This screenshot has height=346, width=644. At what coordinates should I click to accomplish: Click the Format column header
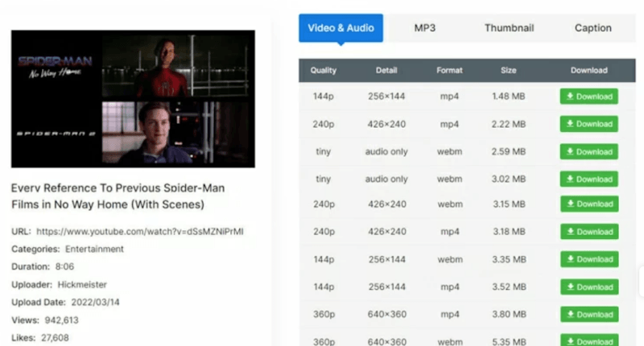449,70
